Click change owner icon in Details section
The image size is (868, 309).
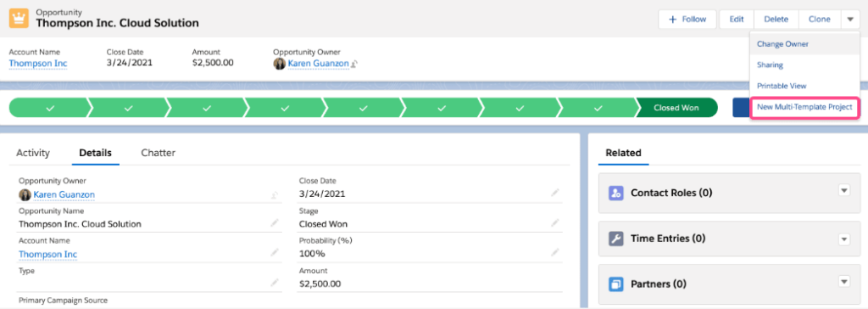tap(274, 194)
